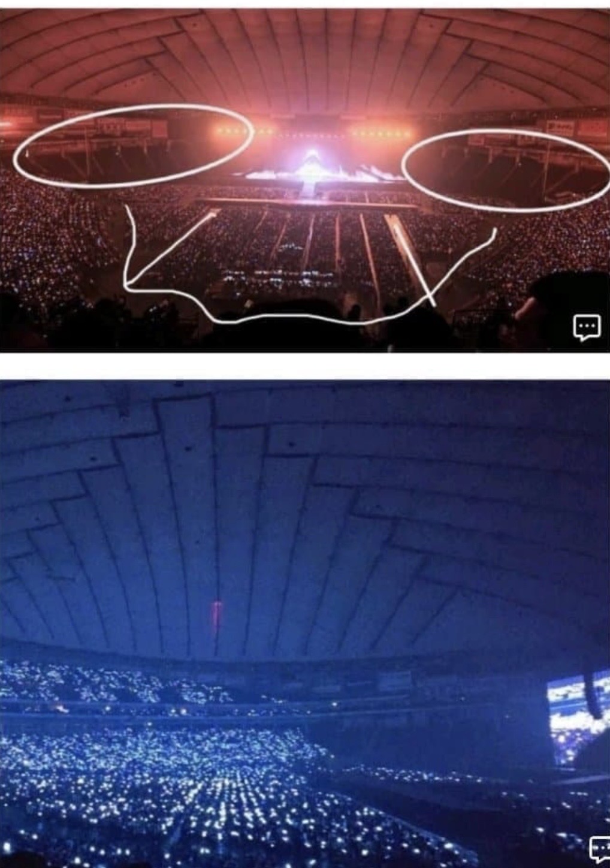Open the top red-lit stadium concert photo
610x868 pixels.
(x=305, y=180)
